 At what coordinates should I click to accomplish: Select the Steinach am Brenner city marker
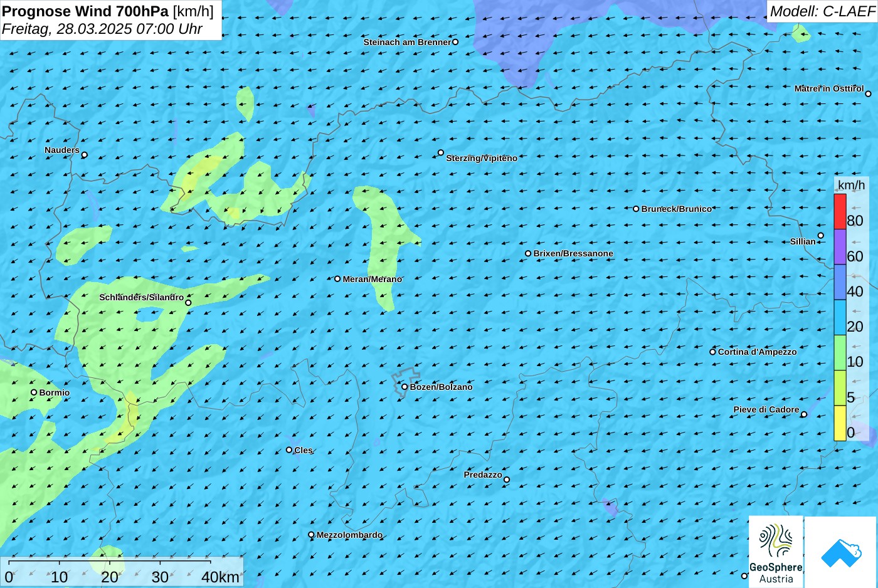pos(455,42)
